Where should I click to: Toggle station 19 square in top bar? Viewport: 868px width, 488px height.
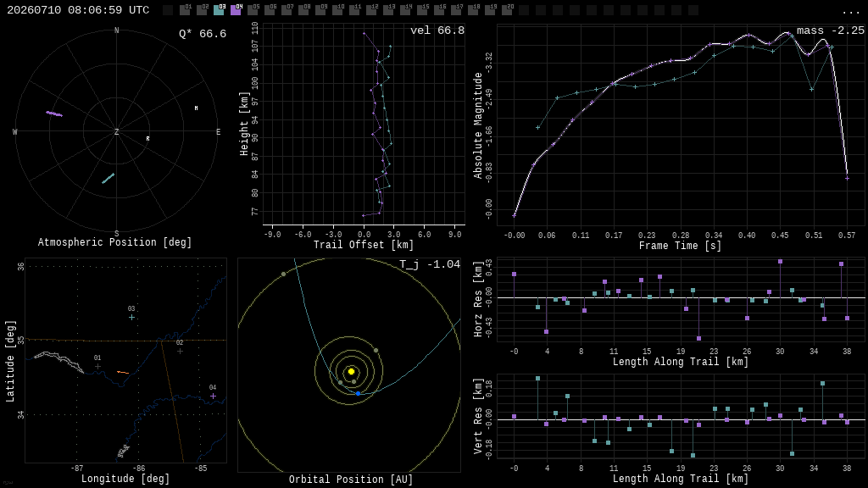[490, 10]
